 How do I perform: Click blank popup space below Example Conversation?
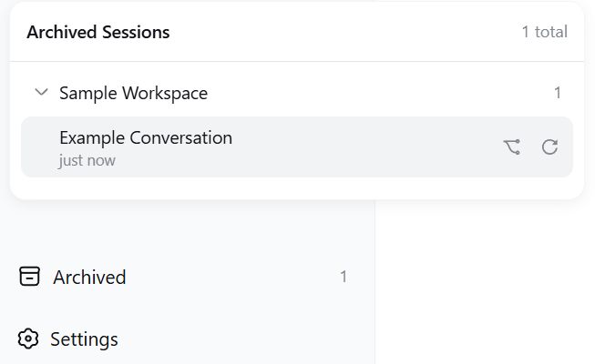click(297, 187)
